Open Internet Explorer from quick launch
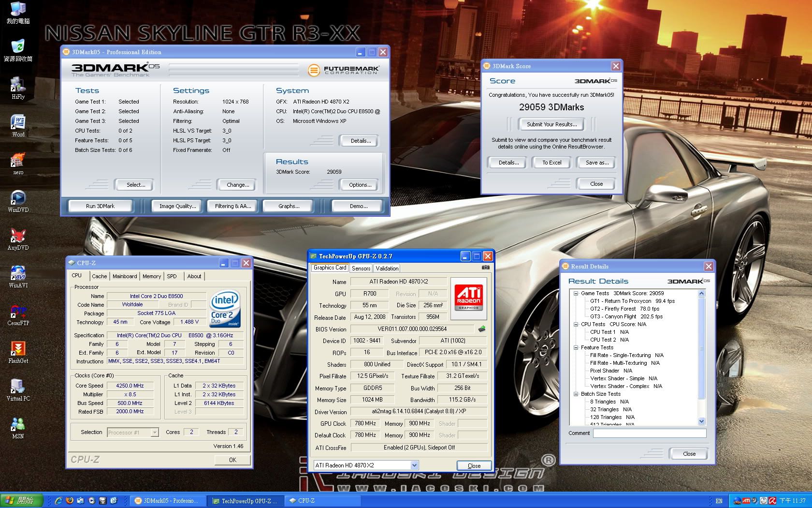This screenshot has height=508, width=812. click(x=58, y=501)
